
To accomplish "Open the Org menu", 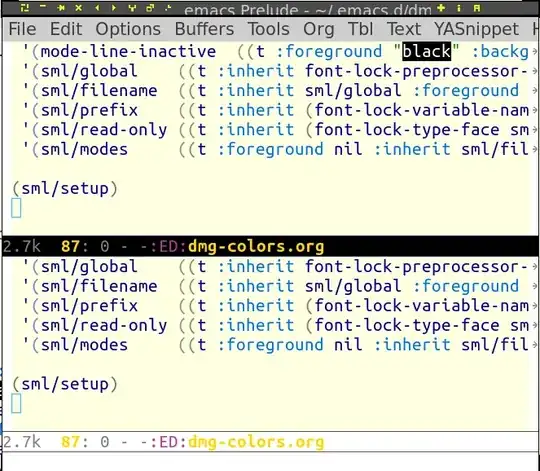I will pos(319,30).
